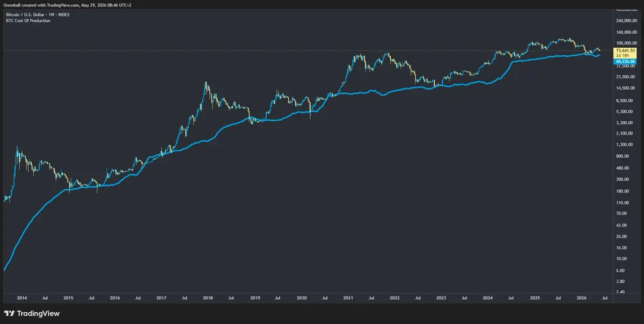Image resolution: width=644 pixels, height=324 pixels.
Task: Select the 2018 label on the time axis
Action: tap(208, 297)
